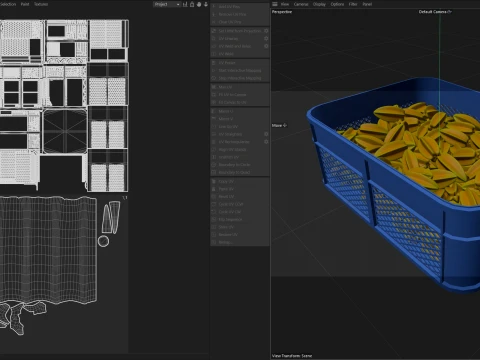The width and height of the screenshot is (480, 360).
Task: Click the Mirror U icon
Action: 214,111
